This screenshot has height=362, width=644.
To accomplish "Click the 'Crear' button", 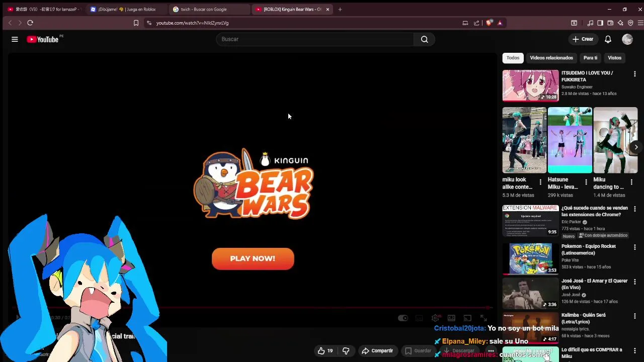I will [x=583, y=39].
